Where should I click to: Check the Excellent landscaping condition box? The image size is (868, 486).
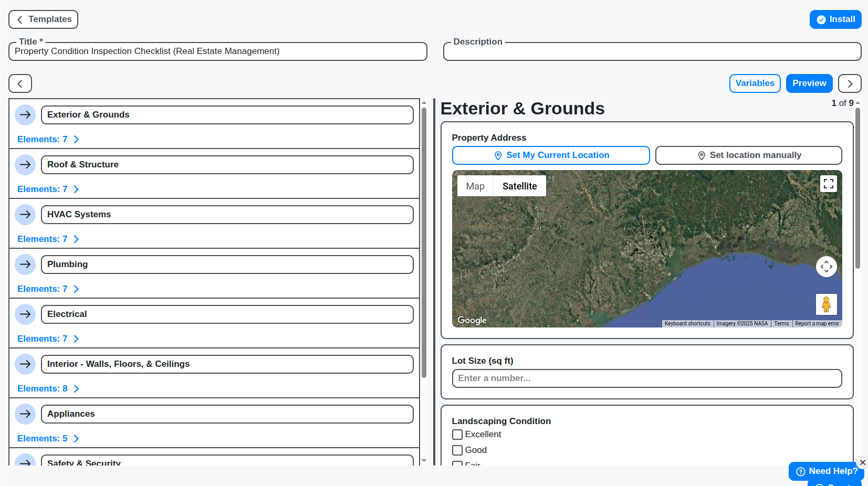457,434
